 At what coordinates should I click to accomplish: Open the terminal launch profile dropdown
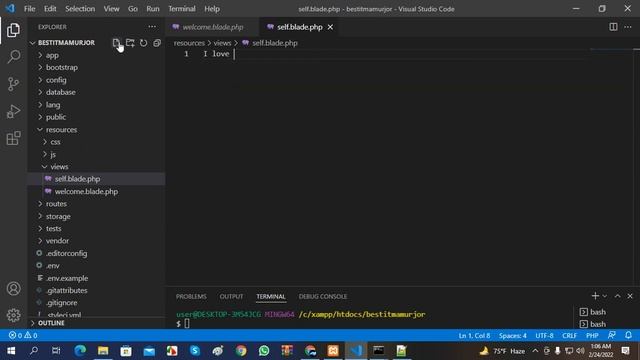click(x=605, y=296)
